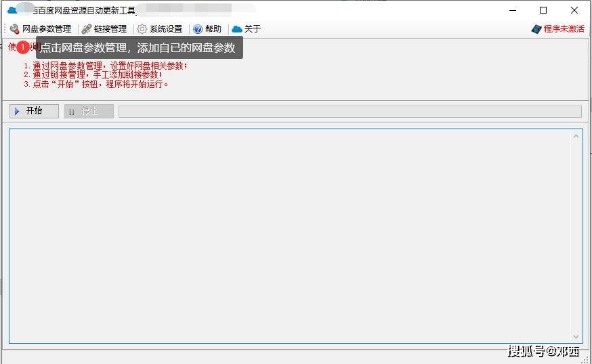This screenshot has width=592, height=364.
Task: Click instruction line 3 about 点击“开始”按钮
Action: coord(96,84)
